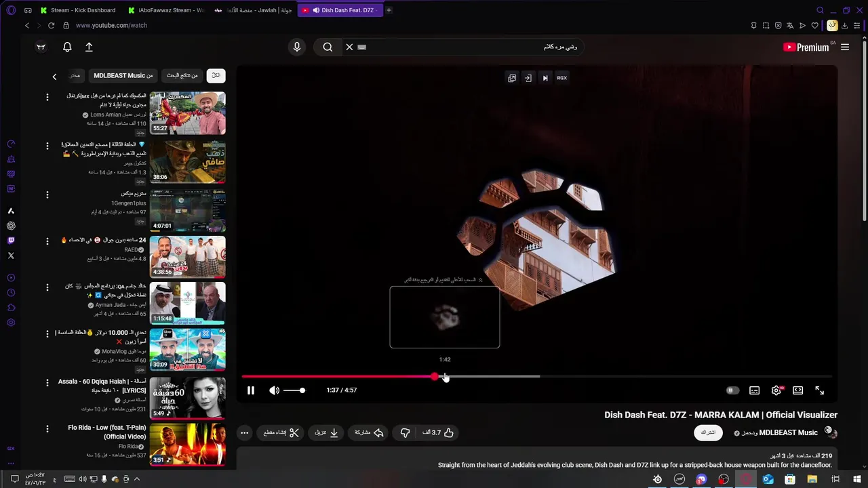The image size is (868, 488).
Task: Toggle the autoplay switch in player
Action: [x=732, y=390]
